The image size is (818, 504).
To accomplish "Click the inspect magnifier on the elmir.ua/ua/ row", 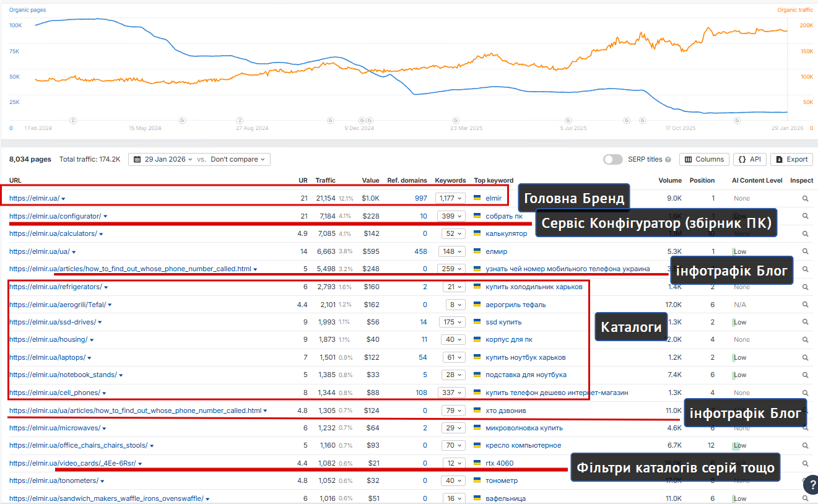I will [805, 251].
